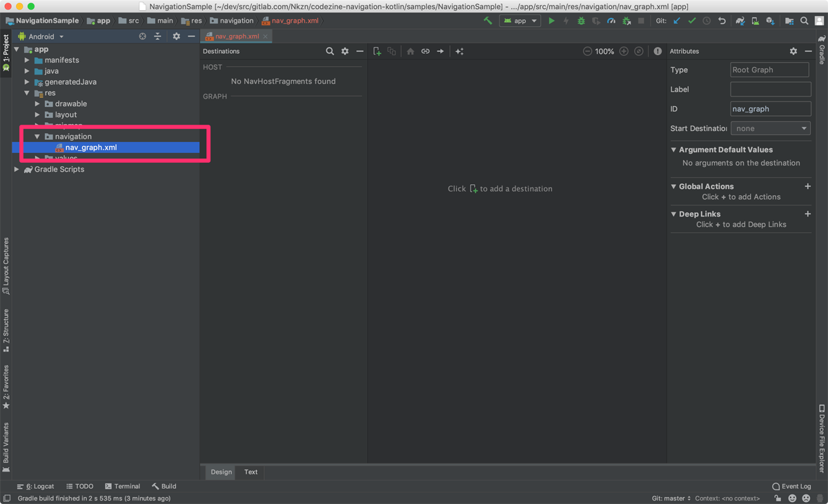Image resolution: width=828 pixels, height=504 pixels.
Task: Click the Git update project blue arrow
Action: [x=677, y=21]
